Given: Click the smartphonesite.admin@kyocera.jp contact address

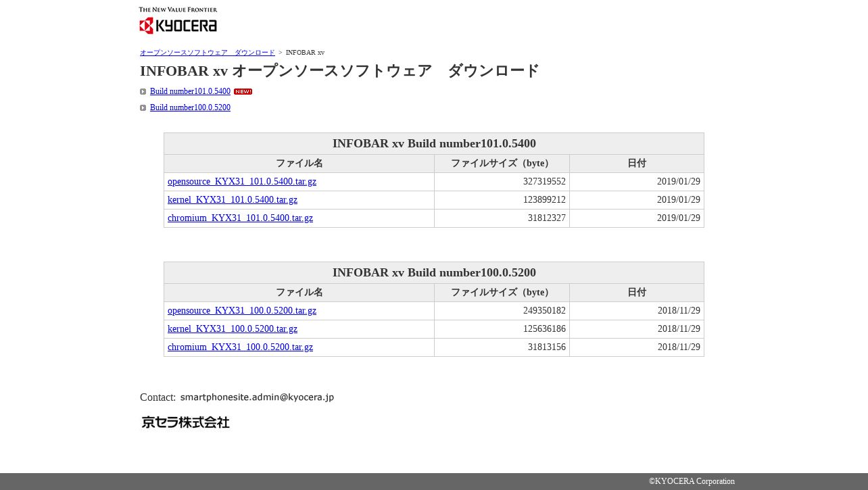Looking at the screenshot, I should [257, 397].
